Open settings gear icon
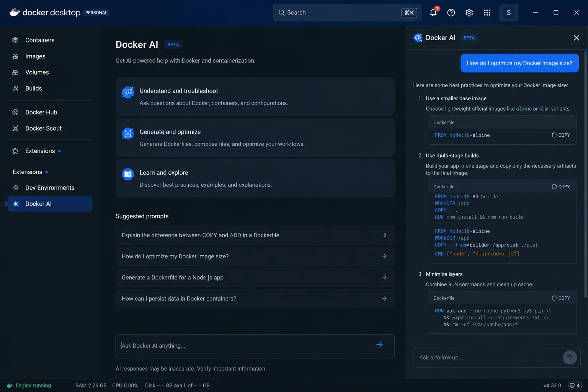Viewport: 588px width, 392px height. [469, 13]
